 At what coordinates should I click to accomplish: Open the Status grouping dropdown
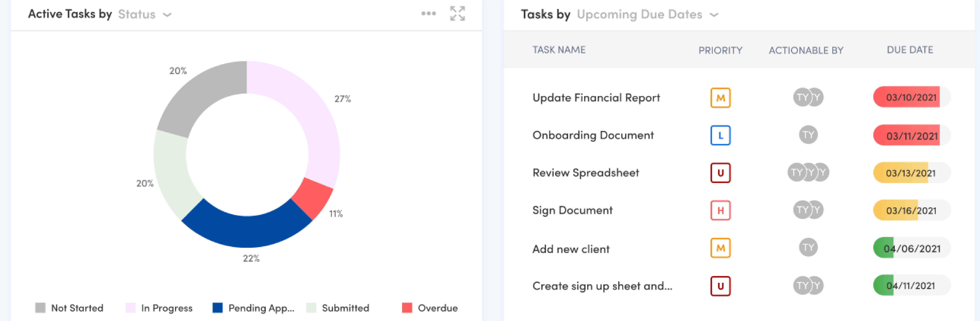click(145, 14)
